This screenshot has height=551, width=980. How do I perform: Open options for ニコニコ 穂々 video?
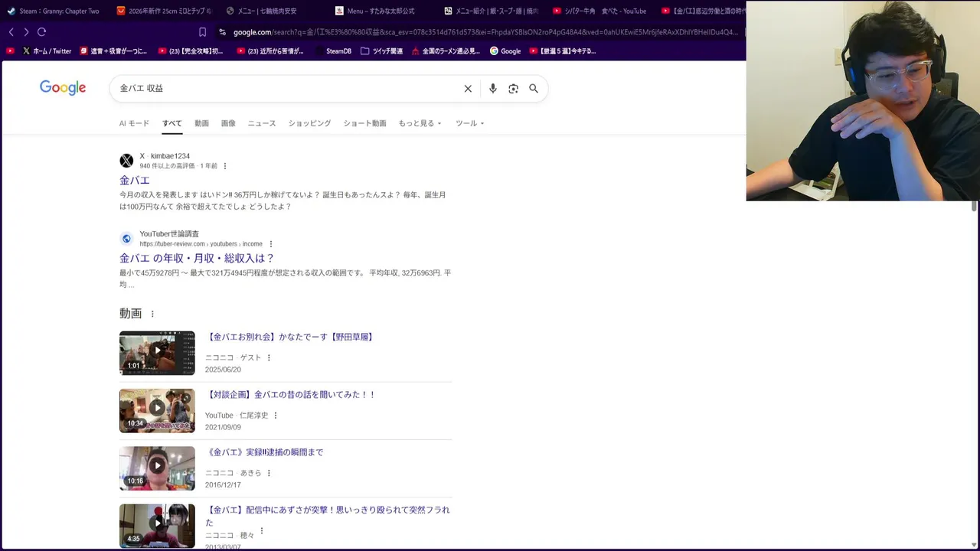tap(262, 531)
